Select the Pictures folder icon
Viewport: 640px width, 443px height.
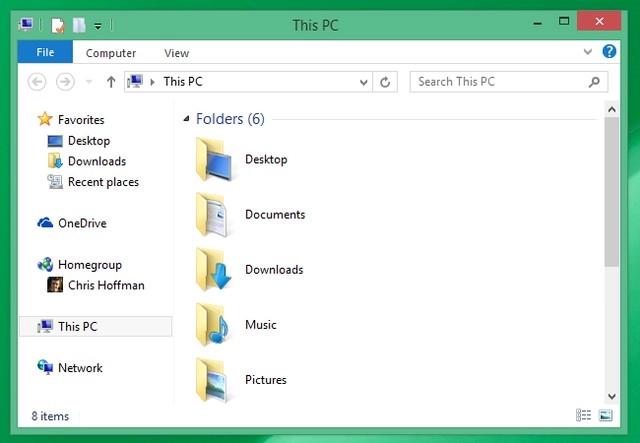coord(212,380)
